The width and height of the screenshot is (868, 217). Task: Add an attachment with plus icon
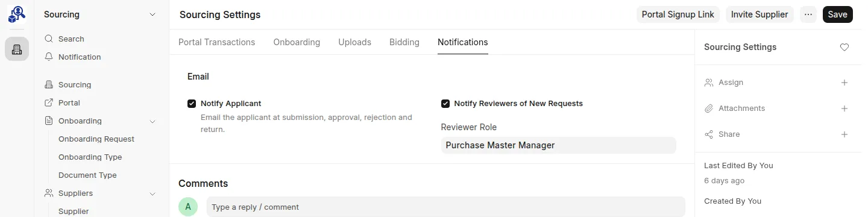(844, 108)
